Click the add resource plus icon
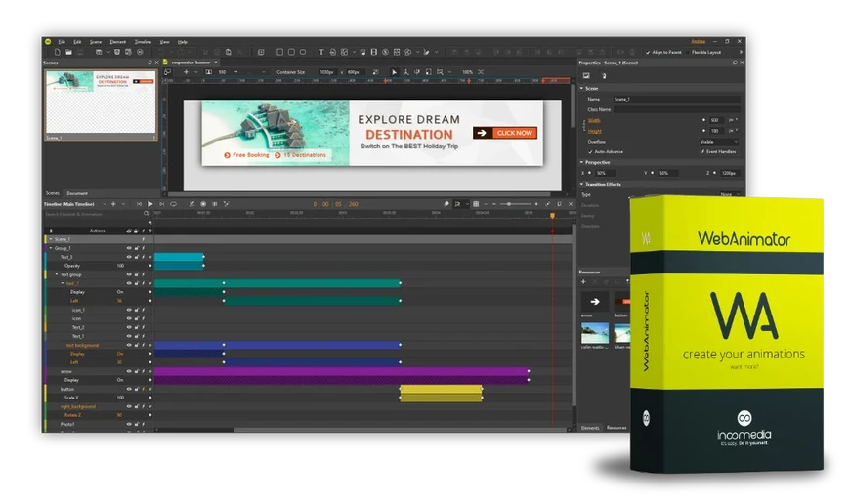Screen dimensions: 850x504 point(584,282)
